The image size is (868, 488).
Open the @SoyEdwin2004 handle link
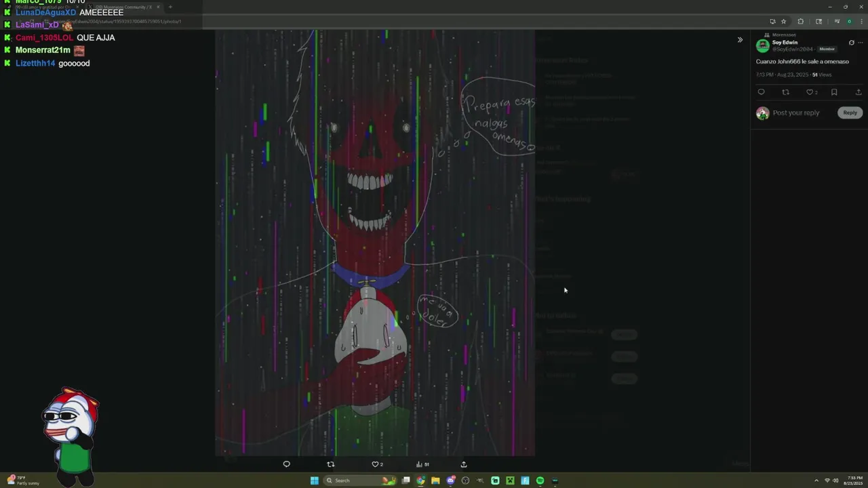792,49
